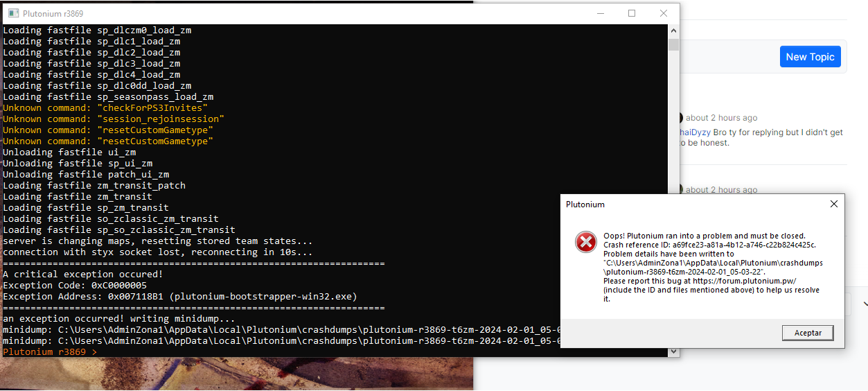Click 'Unloading fastfile patch_ui_zm' line
The height and width of the screenshot is (391, 868).
coord(86,175)
